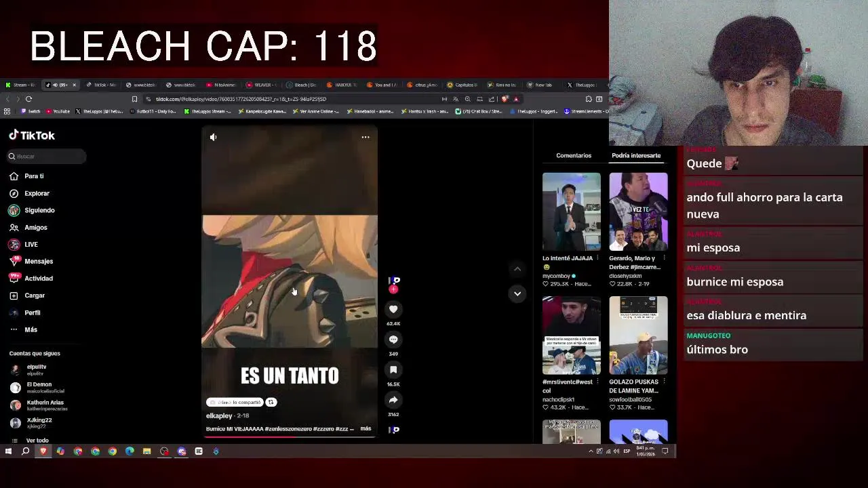
Task: Switch to the Podría interesarte tab
Action: [x=636, y=156]
